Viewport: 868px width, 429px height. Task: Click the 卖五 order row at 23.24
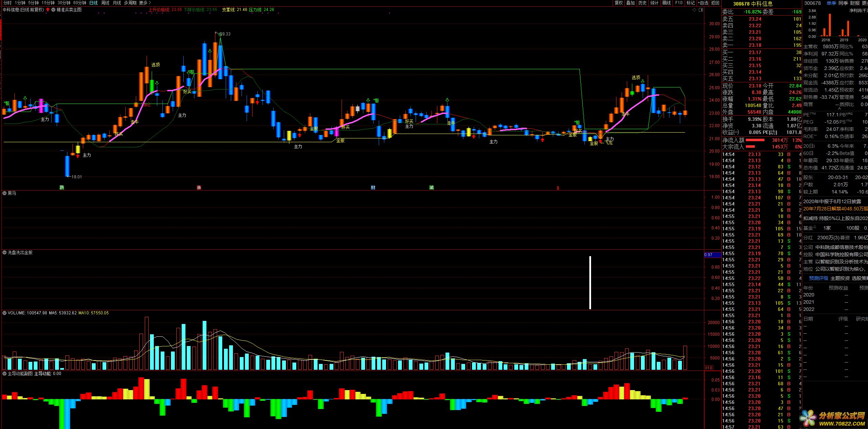coord(762,19)
